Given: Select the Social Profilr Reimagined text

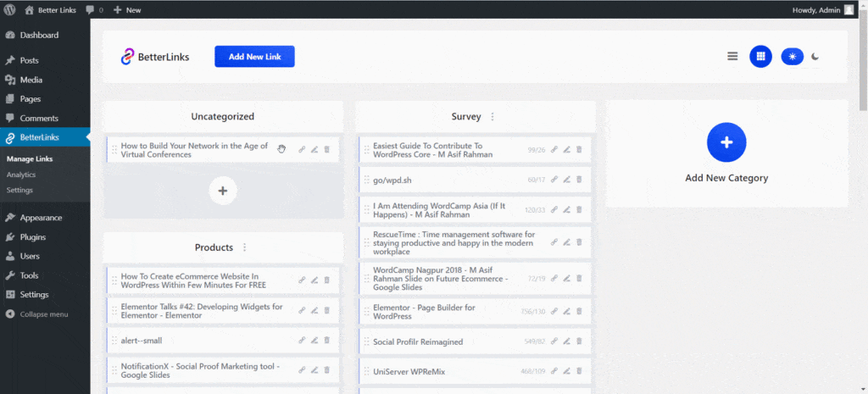Looking at the screenshot, I should coord(418,342).
